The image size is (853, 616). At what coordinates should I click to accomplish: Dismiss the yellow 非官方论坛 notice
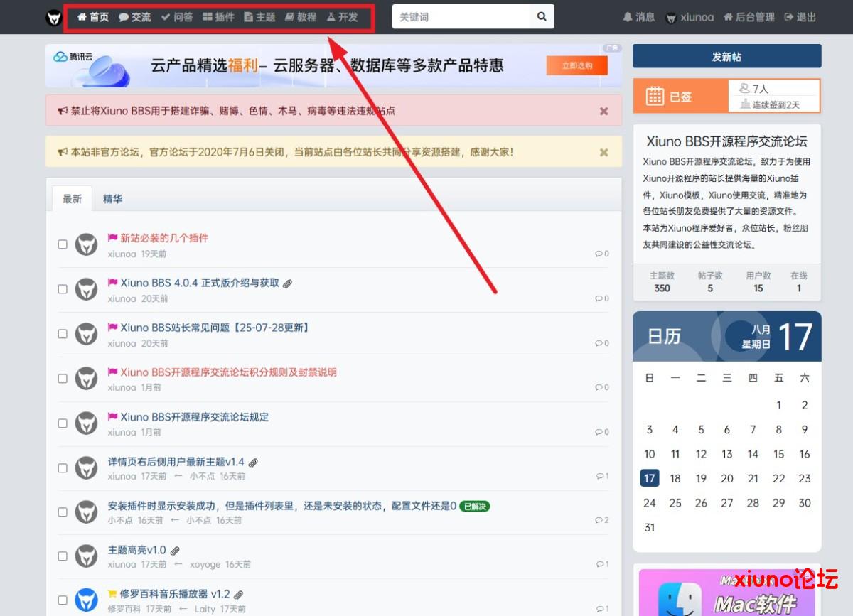(603, 152)
